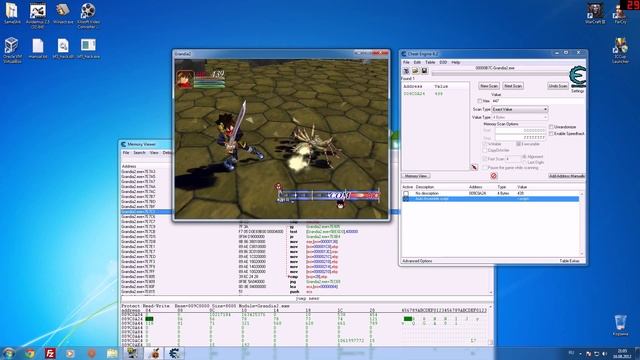The image size is (640, 360).
Task: Open Cheat Engine Table menu
Action: [x=430, y=62]
